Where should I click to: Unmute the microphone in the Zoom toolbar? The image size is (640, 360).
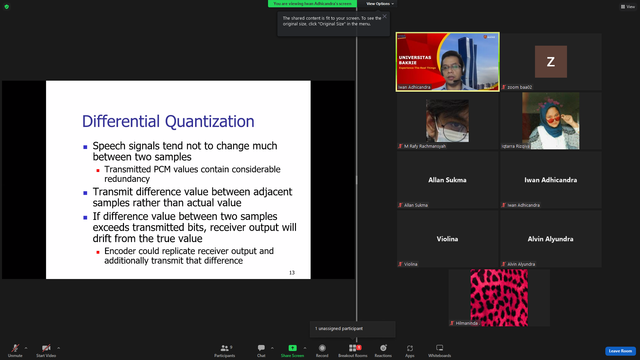15,350
